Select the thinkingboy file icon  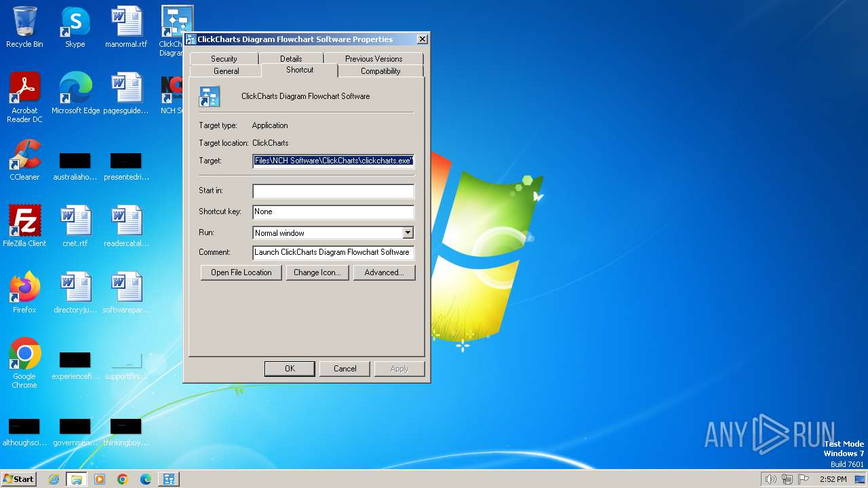tap(126, 432)
